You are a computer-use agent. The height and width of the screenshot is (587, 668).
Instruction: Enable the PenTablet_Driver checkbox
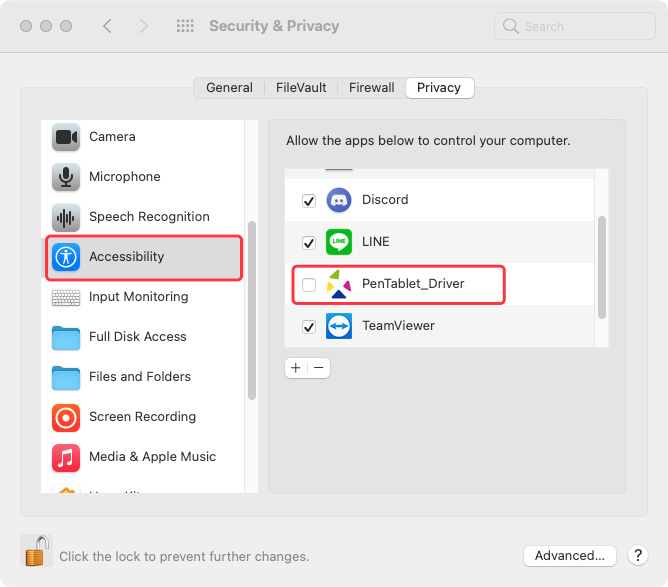tap(309, 285)
